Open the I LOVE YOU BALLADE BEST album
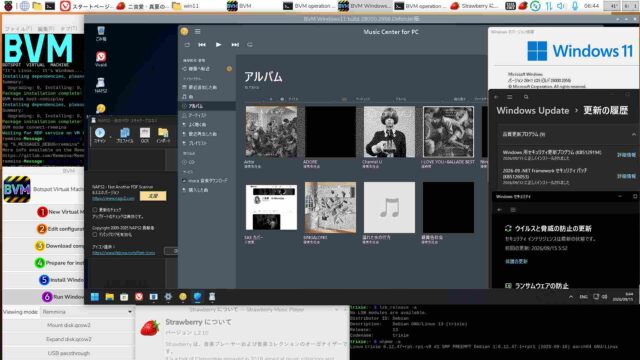Viewport: 640px width, 360px height. [x=448, y=132]
